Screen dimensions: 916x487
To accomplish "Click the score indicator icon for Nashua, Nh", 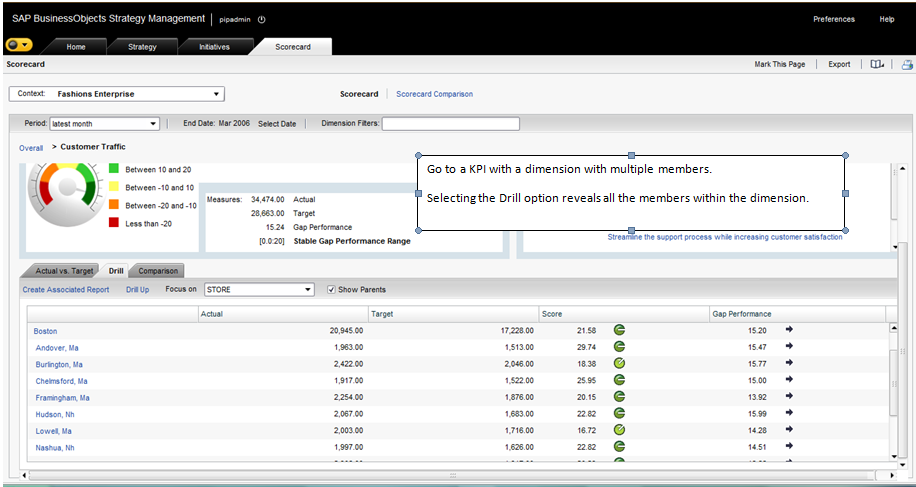I will [x=620, y=447].
